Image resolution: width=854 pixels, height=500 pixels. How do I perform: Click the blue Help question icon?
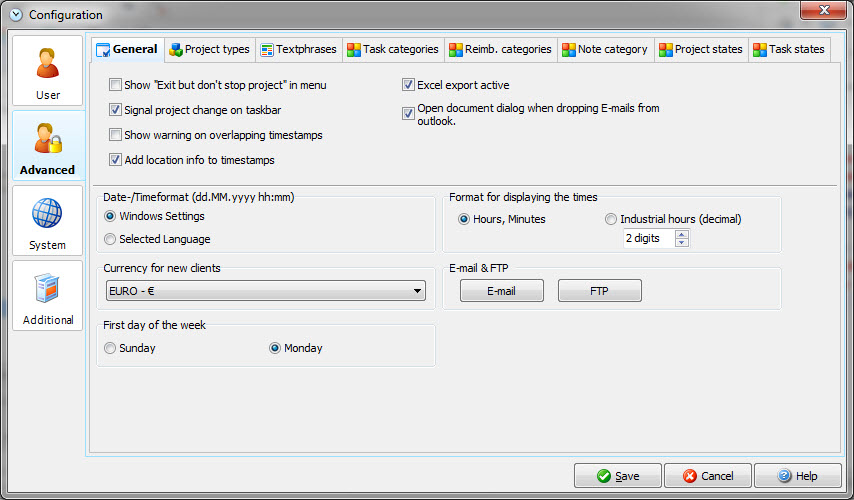pyautogui.click(x=784, y=476)
